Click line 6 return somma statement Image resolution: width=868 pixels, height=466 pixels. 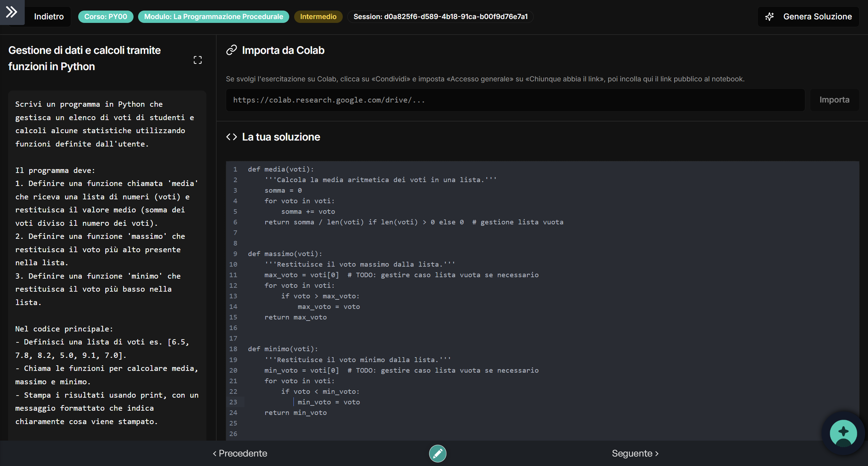click(414, 222)
